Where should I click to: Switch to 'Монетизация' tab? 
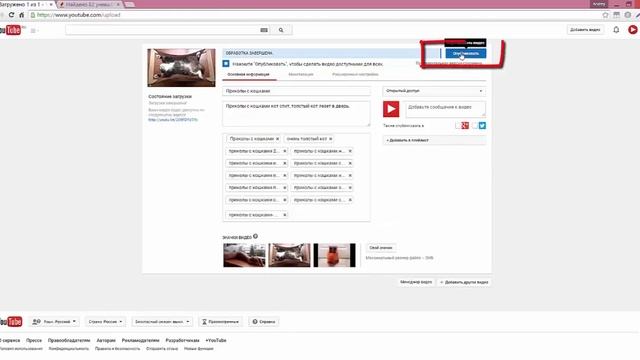(301, 74)
